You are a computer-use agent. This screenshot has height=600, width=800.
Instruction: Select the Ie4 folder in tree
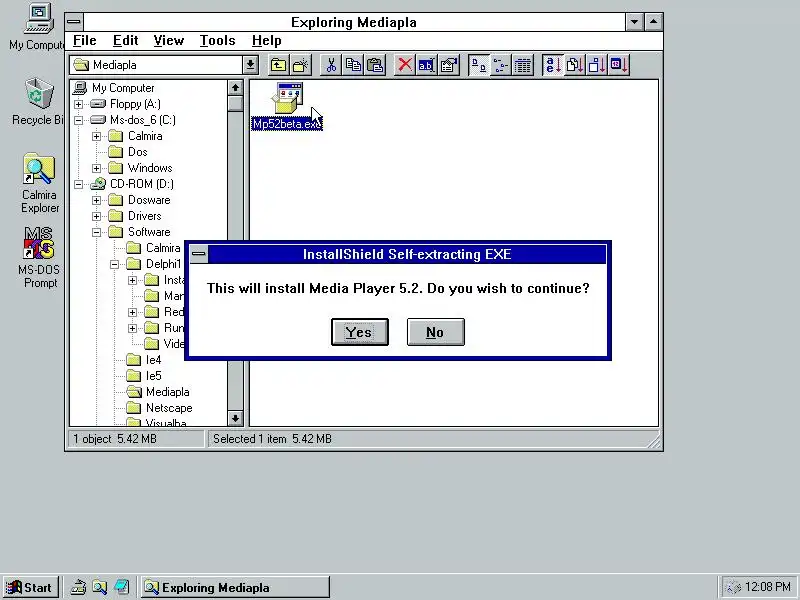(x=153, y=360)
